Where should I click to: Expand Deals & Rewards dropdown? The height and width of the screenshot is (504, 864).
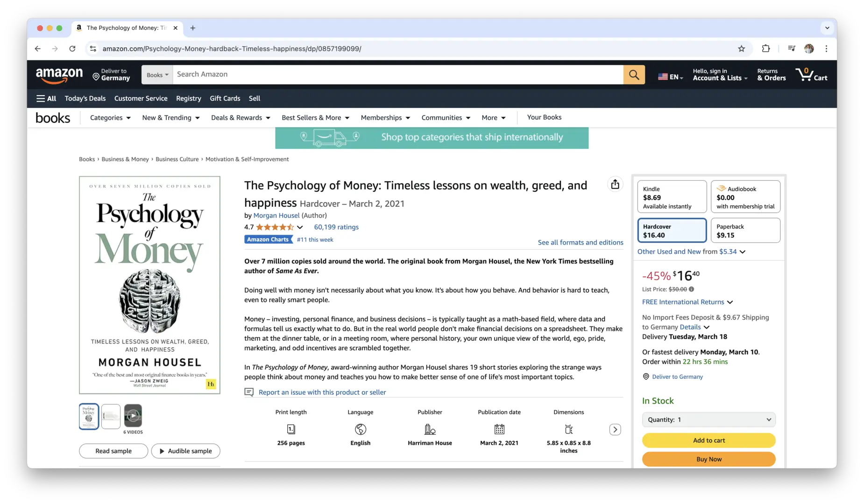point(241,118)
